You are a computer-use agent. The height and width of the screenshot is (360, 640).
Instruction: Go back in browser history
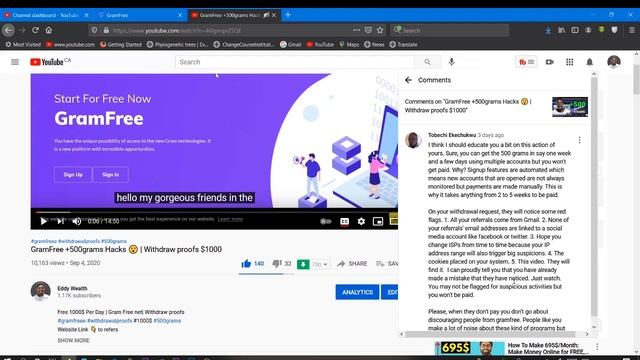8,30
